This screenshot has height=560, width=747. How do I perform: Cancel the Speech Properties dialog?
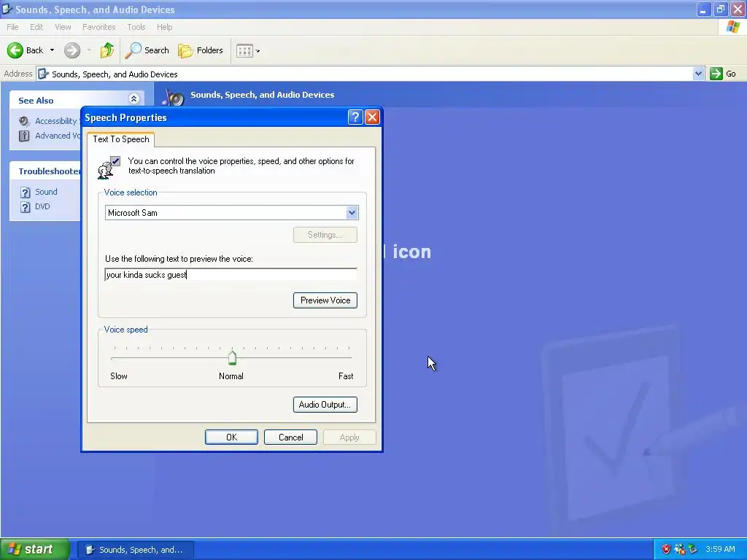[x=290, y=437]
